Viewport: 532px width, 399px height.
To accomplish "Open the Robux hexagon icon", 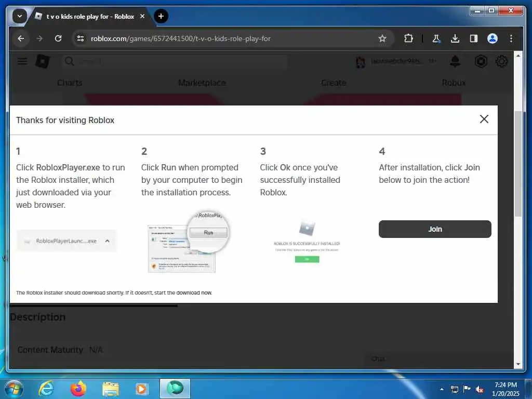I will pos(481,61).
